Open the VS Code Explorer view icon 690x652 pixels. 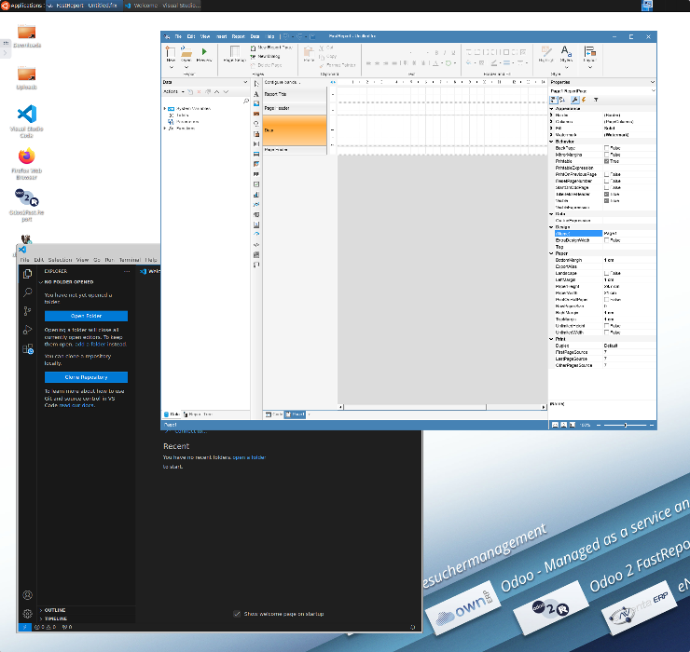28,273
